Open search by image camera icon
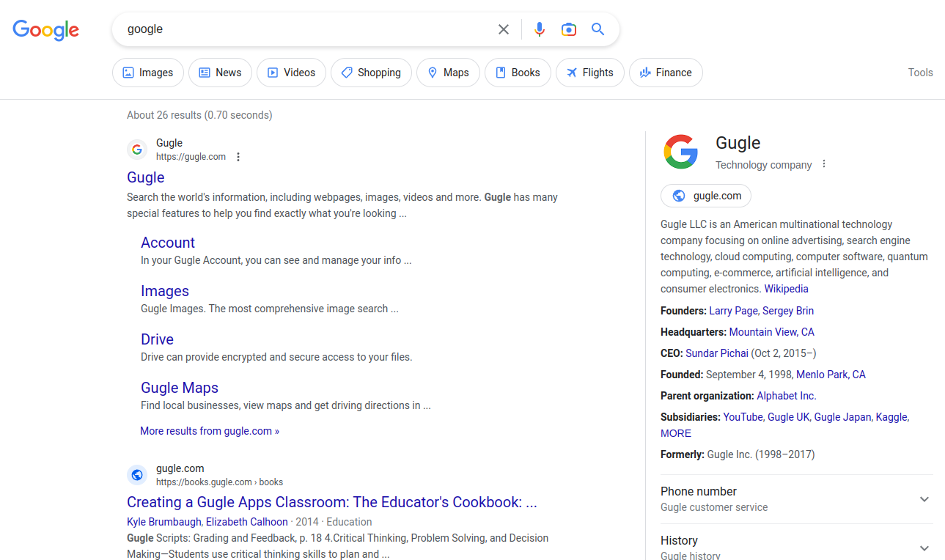 [x=569, y=29]
